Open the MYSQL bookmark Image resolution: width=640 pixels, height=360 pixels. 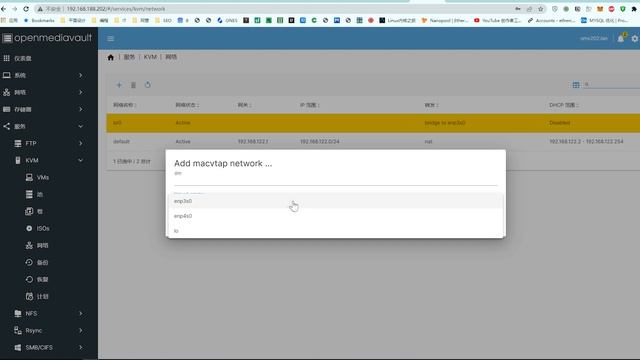tap(604, 20)
